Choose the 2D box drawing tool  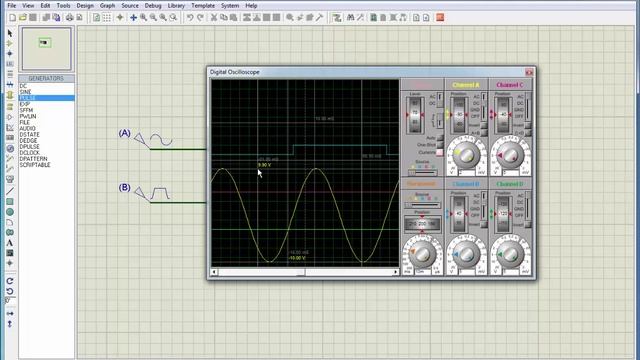click(x=10, y=202)
